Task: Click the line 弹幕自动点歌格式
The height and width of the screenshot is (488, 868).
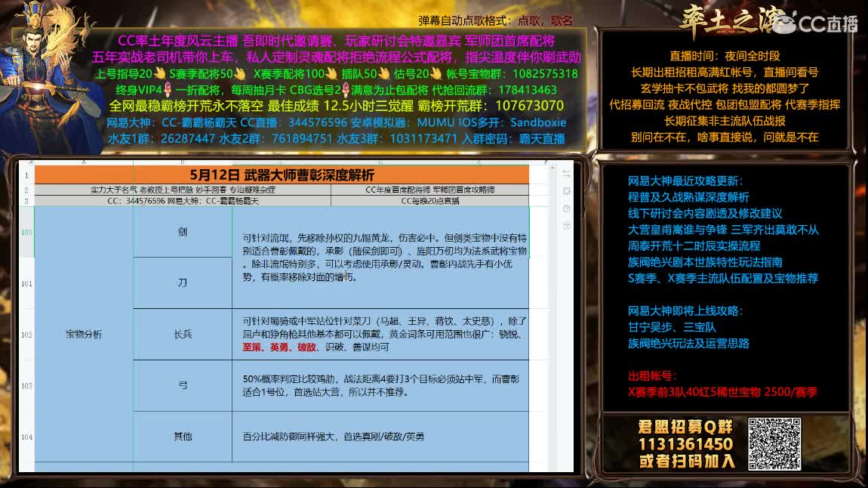Action: pos(495,21)
